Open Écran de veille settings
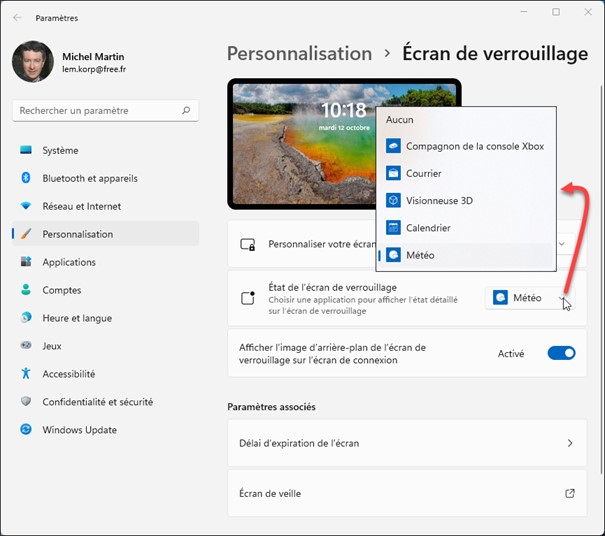Screen dimensions: 605x536 tap(407, 493)
